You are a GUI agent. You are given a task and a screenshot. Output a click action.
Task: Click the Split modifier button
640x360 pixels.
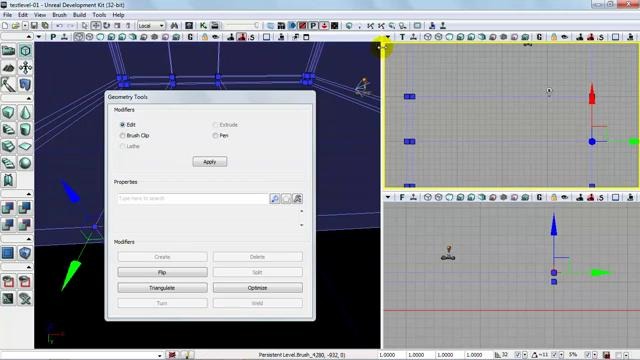click(x=258, y=272)
